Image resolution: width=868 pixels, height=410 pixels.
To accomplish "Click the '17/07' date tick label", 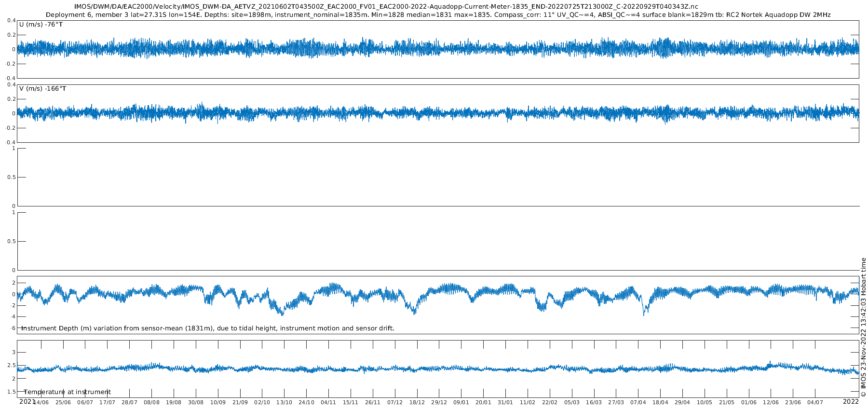I will 108,402.
